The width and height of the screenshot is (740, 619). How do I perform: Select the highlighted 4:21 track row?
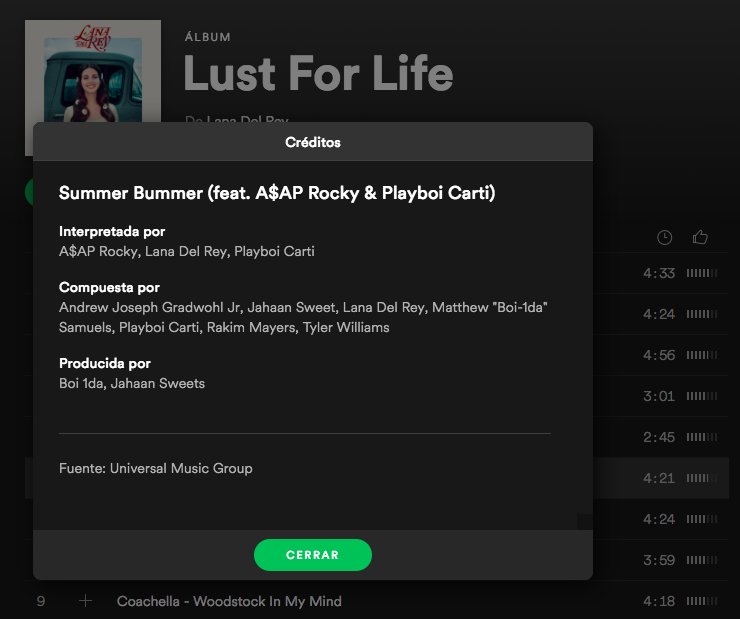pyautogui.click(x=661, y=478)
